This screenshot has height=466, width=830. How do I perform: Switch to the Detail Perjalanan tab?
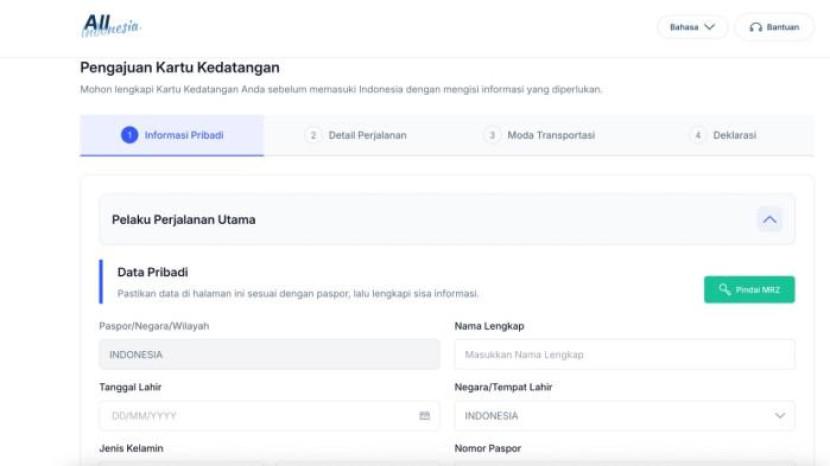367,136
